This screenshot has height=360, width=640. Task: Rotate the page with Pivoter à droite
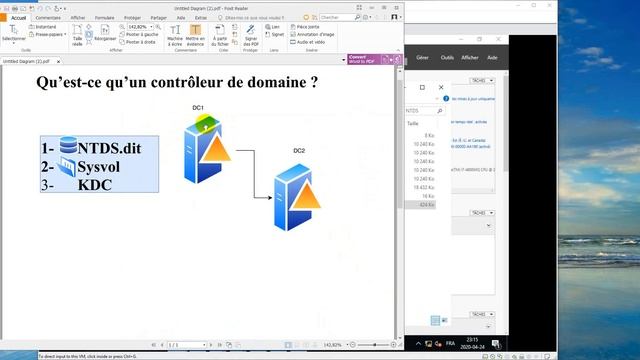pos(138,42)
